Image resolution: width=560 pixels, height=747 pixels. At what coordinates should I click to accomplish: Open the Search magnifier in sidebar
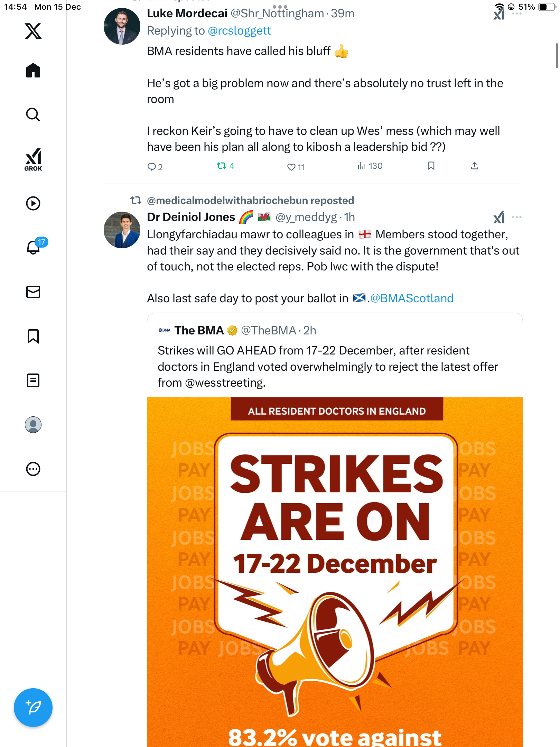pos(33,115)
